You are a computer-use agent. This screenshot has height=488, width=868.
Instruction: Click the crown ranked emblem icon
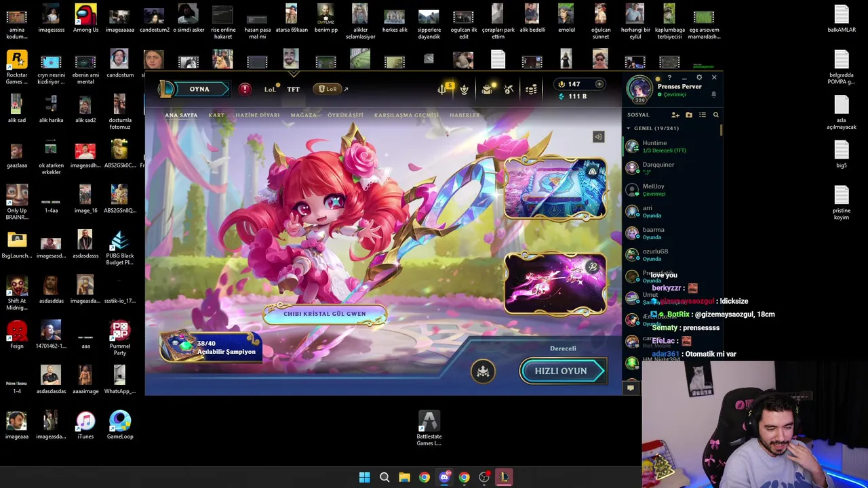pos(483,371)
